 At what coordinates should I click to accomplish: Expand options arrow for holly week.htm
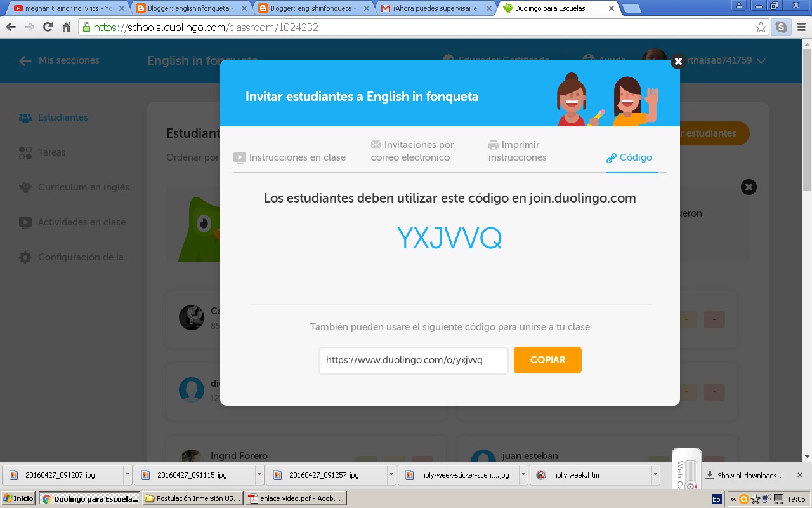[655, 475]
